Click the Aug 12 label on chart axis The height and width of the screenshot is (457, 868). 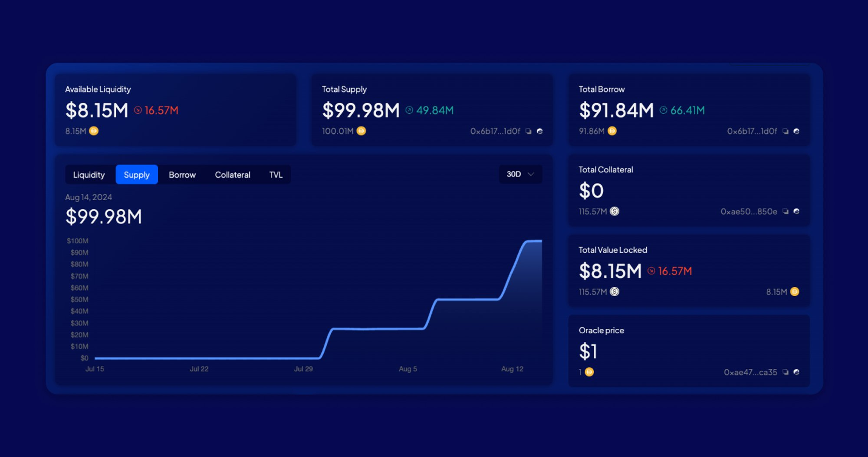pyautogui.click(x=512, y=369)
